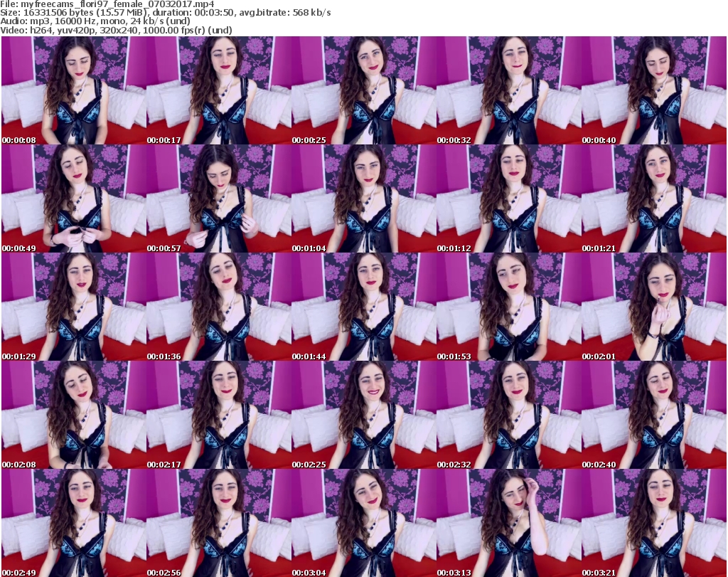The height and width of the screenshot is (577, 728).
Task: Choose the thumbnail marked 00:02:32
Action: pyautogui.click(x=509, y=415)
